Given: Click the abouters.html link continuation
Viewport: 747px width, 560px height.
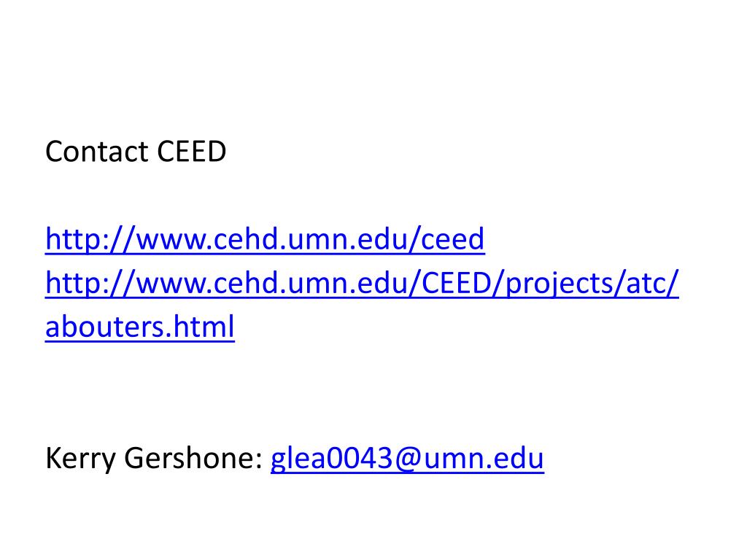Looking at the screenshot, I should (x=139, y=327).
